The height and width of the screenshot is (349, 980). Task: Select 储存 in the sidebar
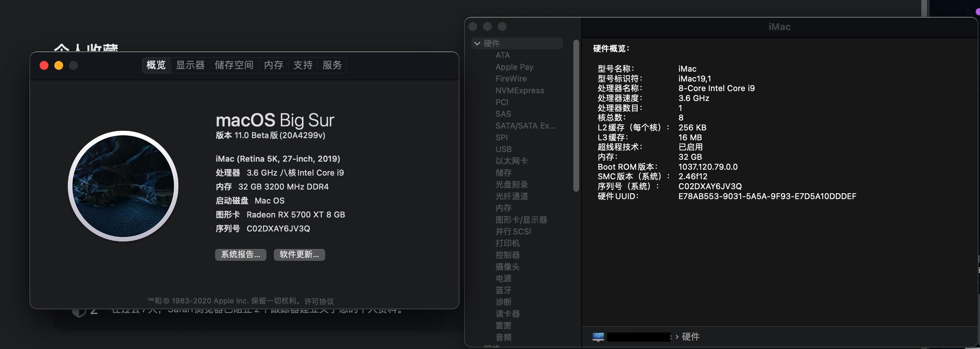(503, 173)
